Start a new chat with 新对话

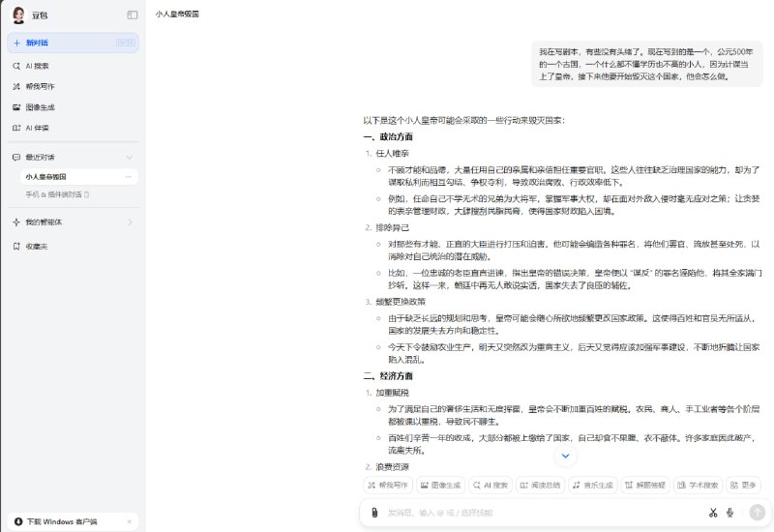tap(74, 43)
